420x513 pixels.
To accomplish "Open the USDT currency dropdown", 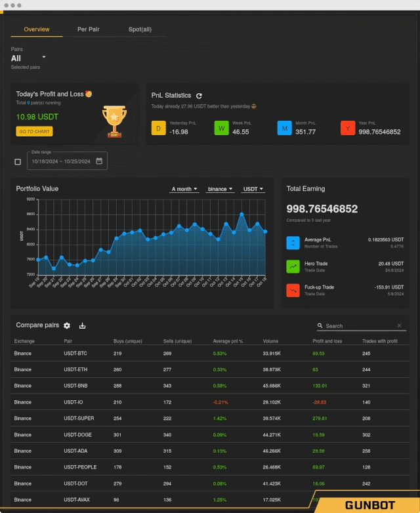I will pos(253,189).
